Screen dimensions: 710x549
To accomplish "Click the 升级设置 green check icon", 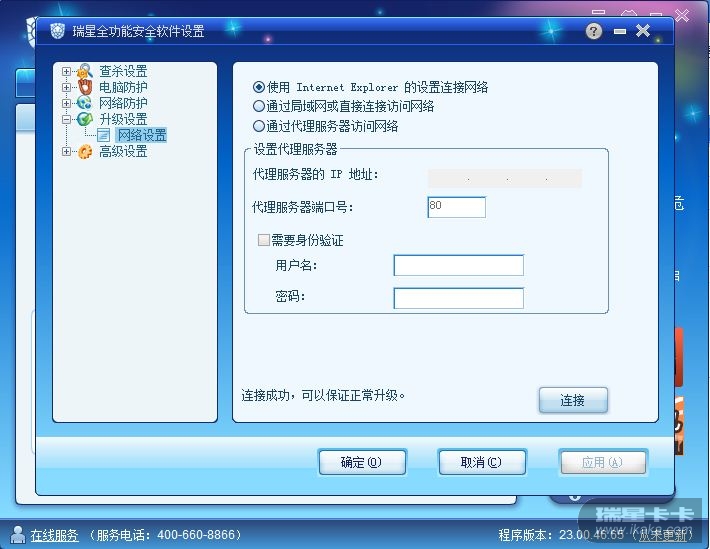I will click(85, 119).
